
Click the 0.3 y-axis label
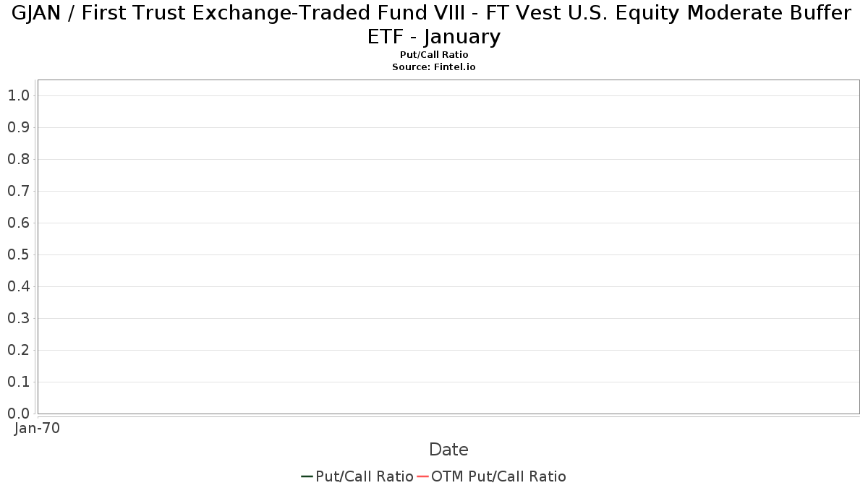[x=18, y=318]
